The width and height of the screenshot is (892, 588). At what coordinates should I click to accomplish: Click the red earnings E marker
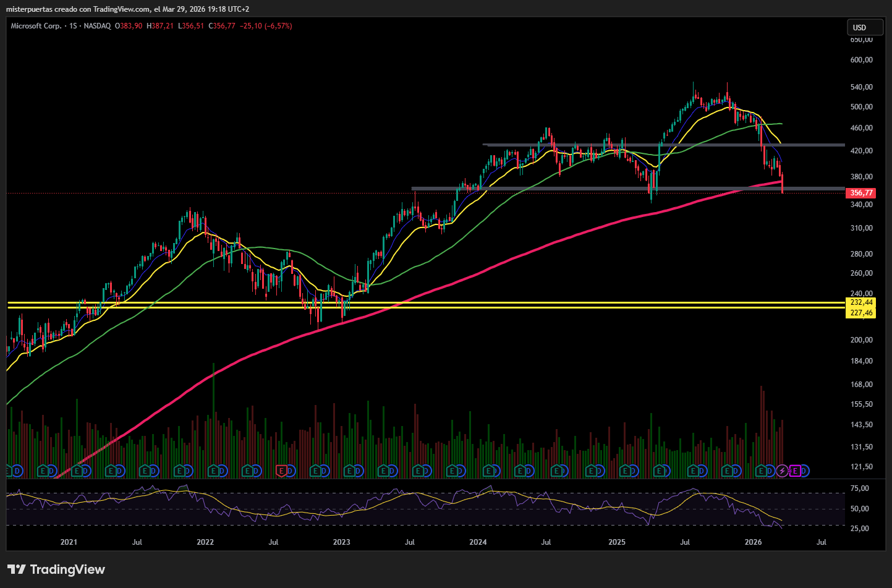click(x=282, y=471)
